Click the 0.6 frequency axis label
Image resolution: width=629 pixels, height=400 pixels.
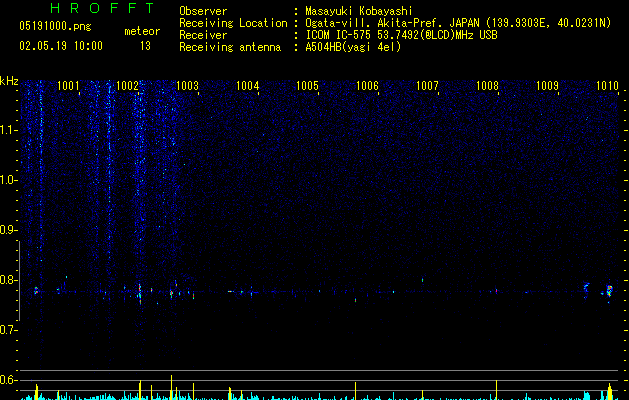pos(9,380)
